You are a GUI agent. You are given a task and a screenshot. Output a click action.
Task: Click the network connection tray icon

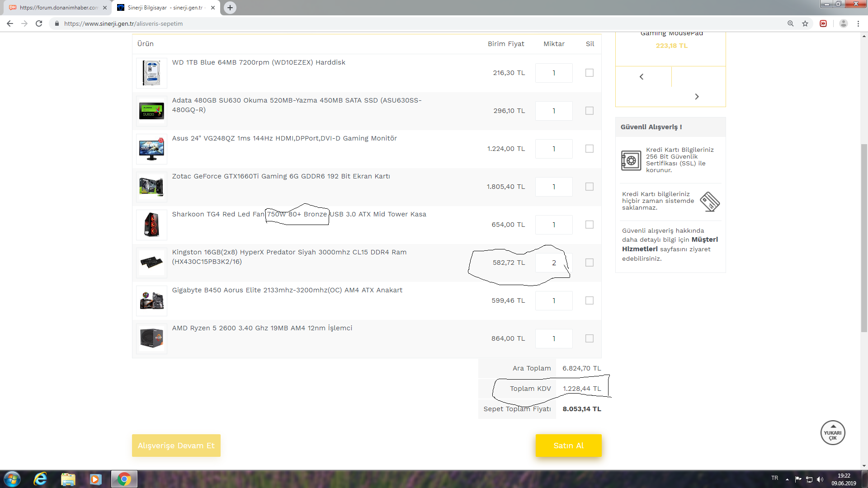pos(809,479)
